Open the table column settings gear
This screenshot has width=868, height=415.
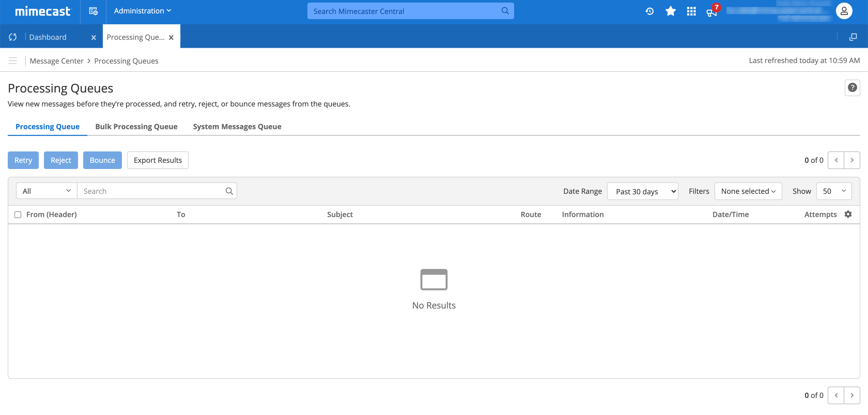[848, 214]
